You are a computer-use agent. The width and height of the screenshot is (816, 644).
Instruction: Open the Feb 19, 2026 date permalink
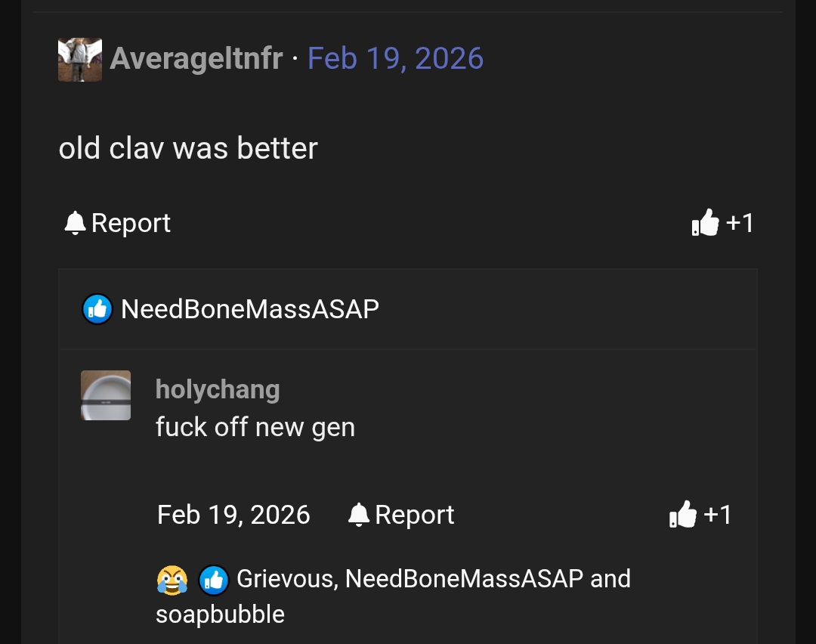(395, 57)
